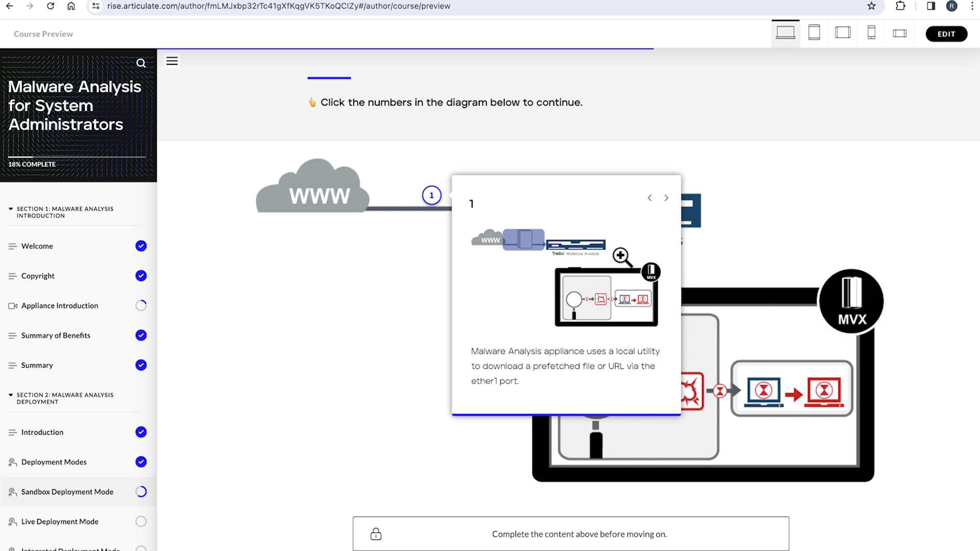Collapse Section 2 Malware Analysis Deployment

pyautogui.click(x=11, y=395)
